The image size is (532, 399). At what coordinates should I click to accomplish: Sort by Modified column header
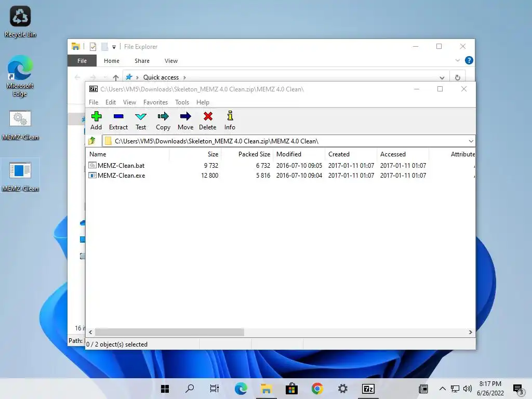click(299, 154)
